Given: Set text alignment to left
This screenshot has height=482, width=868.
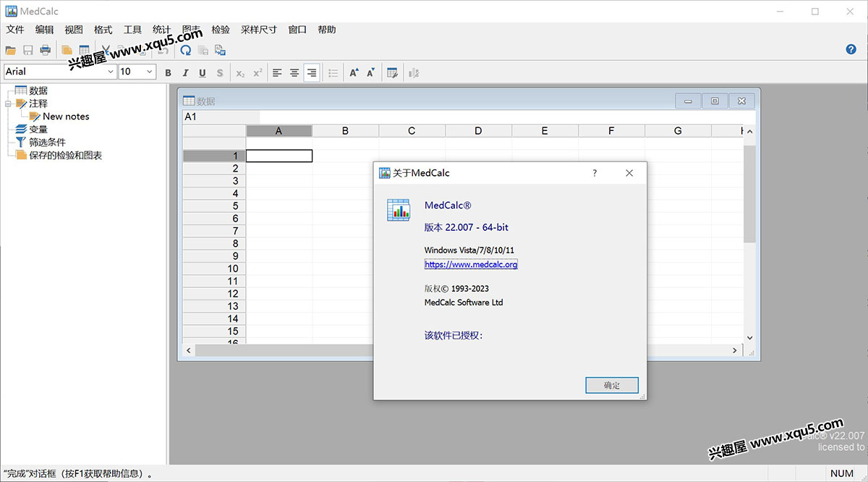Looking at the screenshot, I should [277, 72].
